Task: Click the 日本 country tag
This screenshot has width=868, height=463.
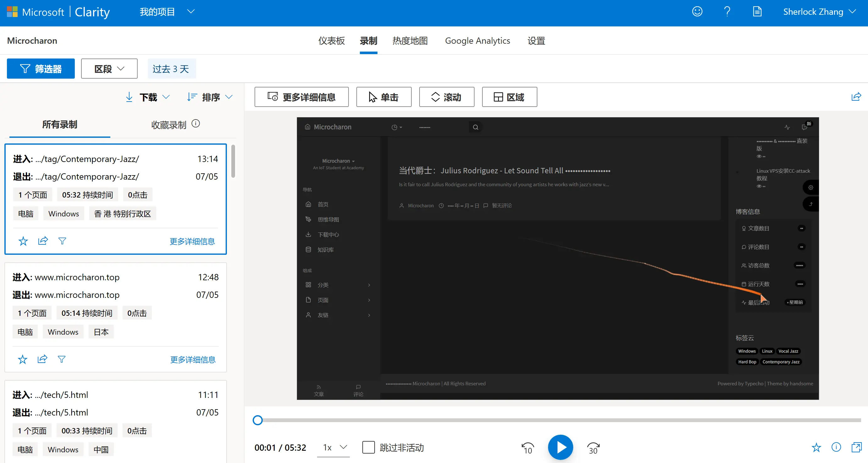Action: (101, 332)
